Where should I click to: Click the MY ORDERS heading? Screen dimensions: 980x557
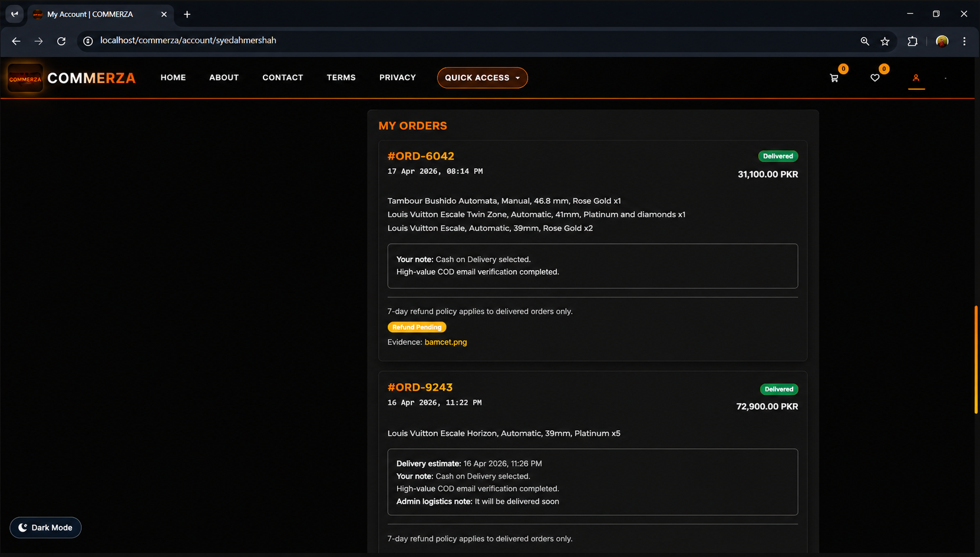tap(413, 126)
